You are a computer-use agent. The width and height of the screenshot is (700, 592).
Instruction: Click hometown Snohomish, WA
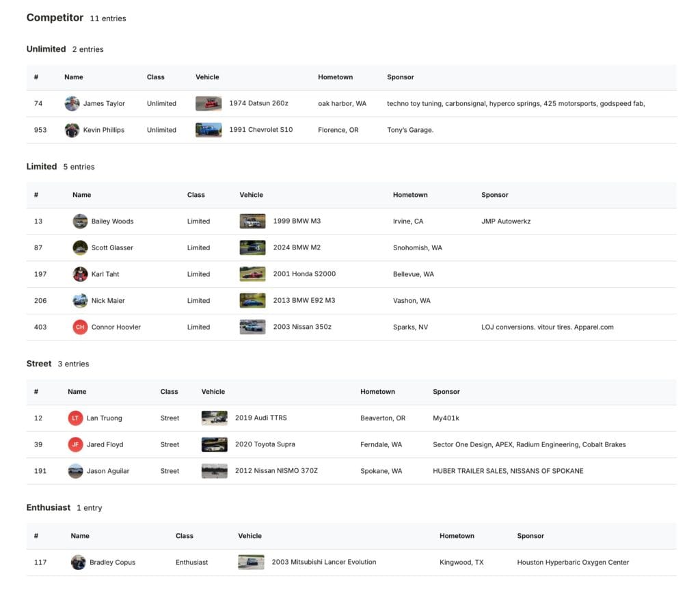point(418,247)
